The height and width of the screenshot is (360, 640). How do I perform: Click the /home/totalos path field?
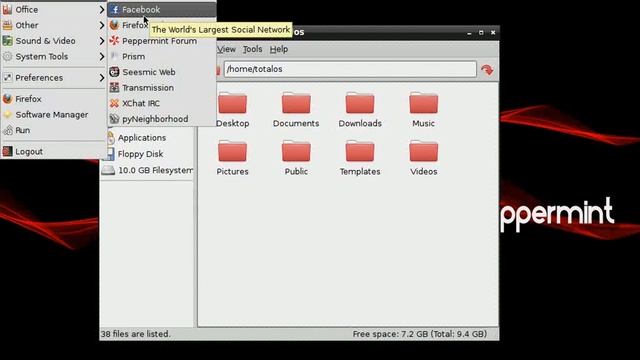click(x=350, y=69)
